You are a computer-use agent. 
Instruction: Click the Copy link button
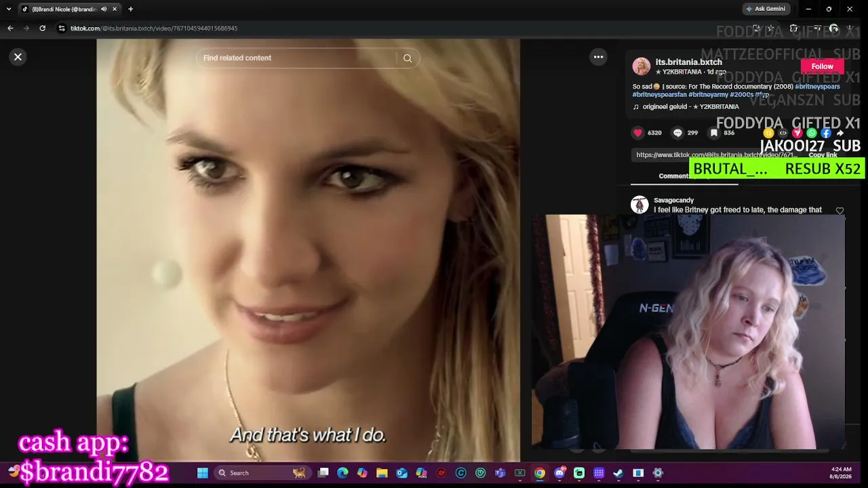coord(823,155)
